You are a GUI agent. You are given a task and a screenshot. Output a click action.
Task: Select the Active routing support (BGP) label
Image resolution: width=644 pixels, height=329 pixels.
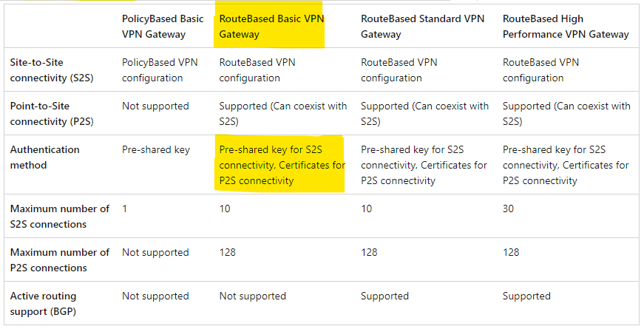(43, 304)
